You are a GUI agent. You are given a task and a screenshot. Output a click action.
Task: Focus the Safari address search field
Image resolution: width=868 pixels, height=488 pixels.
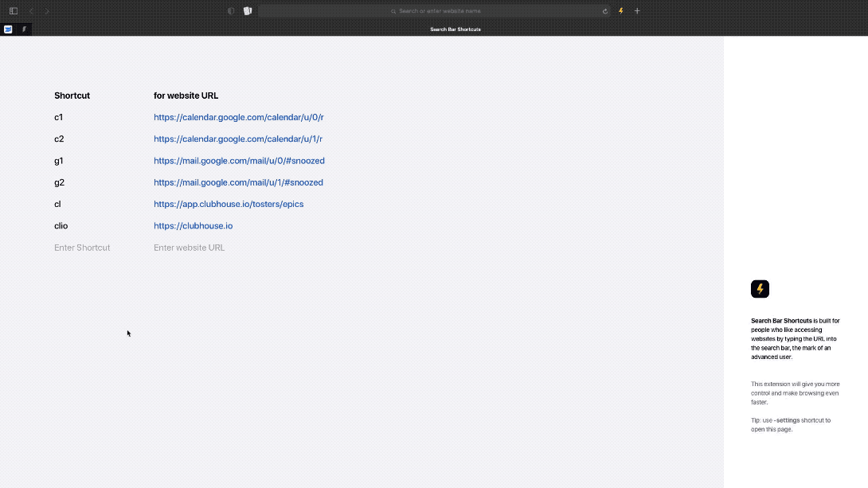434,11
